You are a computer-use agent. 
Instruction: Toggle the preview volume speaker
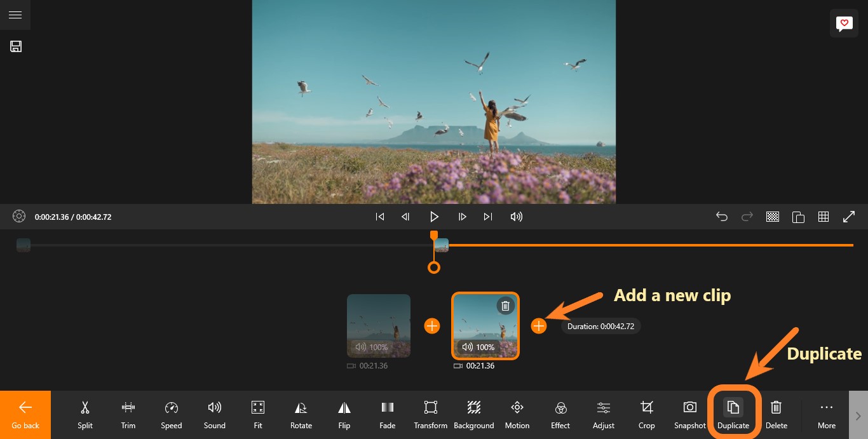[x=517, y=217]
